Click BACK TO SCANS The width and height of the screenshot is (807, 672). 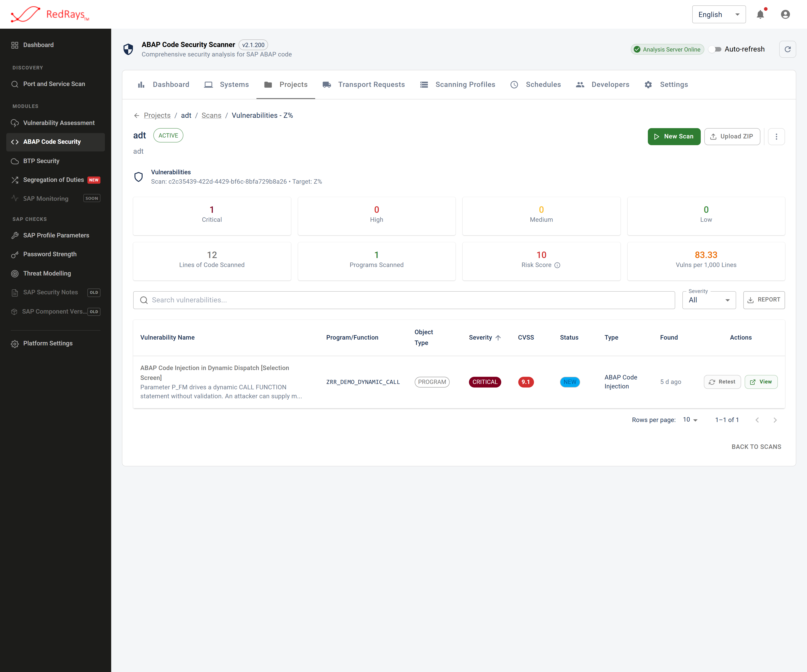[x=756, y=447]
